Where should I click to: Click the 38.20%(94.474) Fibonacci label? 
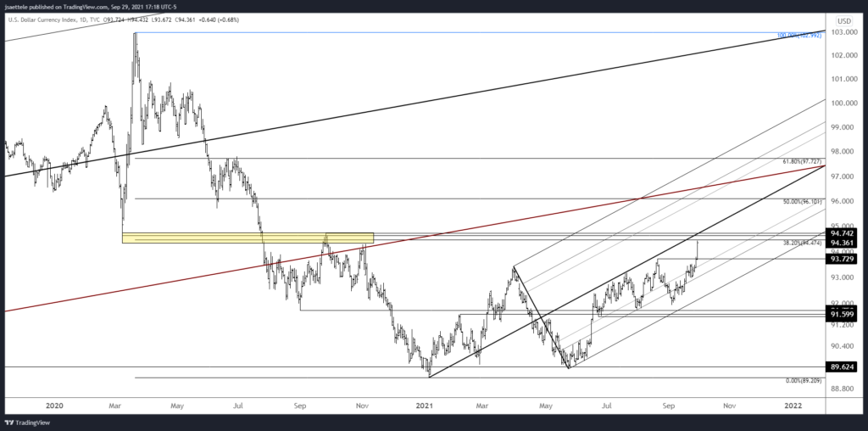pyautogui.click(x=800, y=243)
